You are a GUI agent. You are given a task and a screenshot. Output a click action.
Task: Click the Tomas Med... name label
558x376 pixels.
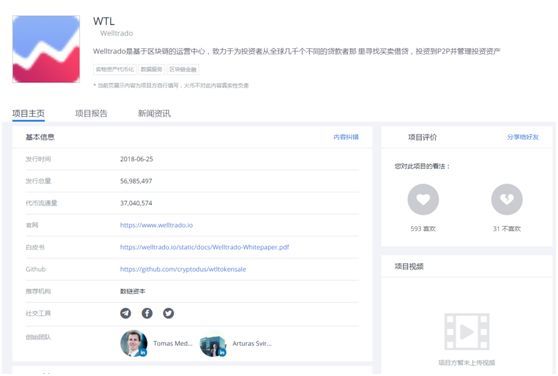point(173,343)
